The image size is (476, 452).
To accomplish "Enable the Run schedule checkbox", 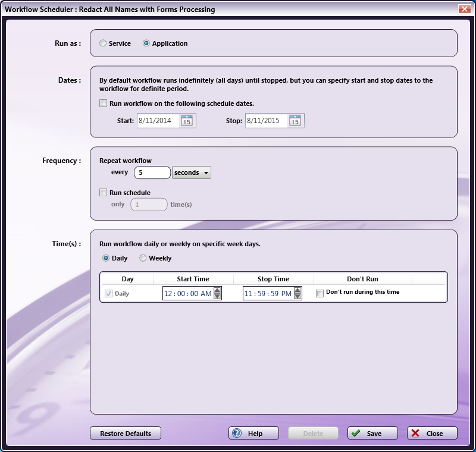I will tap(103, 193).
